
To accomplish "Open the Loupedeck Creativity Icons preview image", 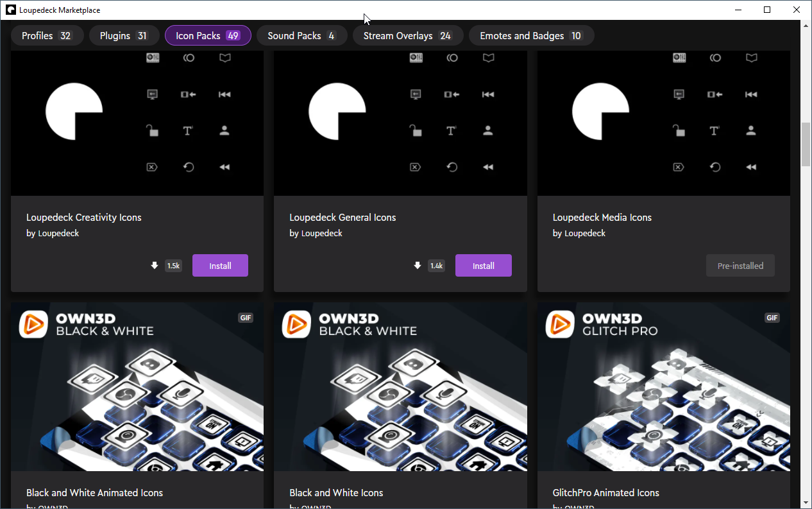I will [137, 123].
